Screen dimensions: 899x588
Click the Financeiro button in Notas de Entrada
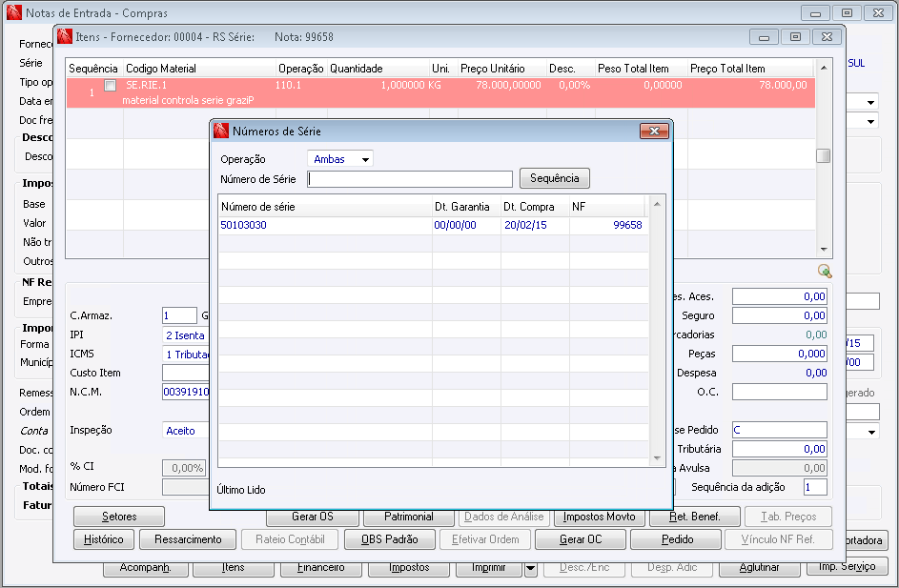click(x=321, y=569)
